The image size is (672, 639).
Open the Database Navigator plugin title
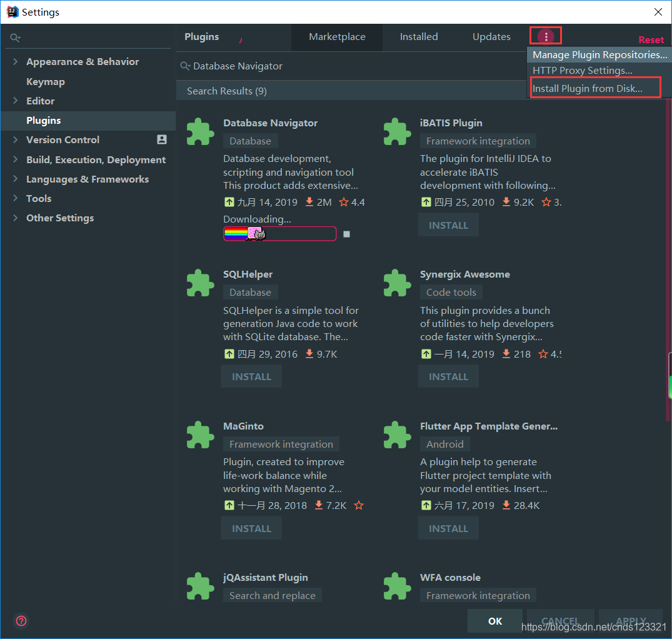[270, 123]
